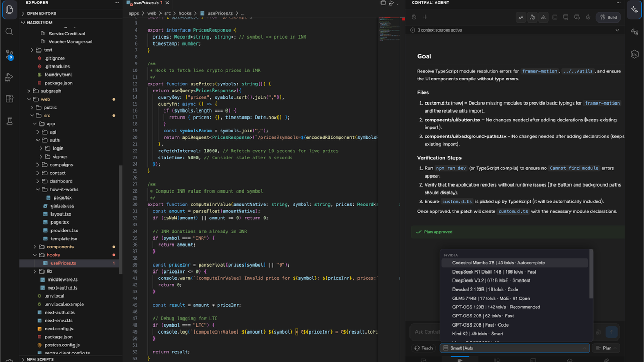Open chat history in Contral Agent
644x362 pixels.
click(414, 17)
